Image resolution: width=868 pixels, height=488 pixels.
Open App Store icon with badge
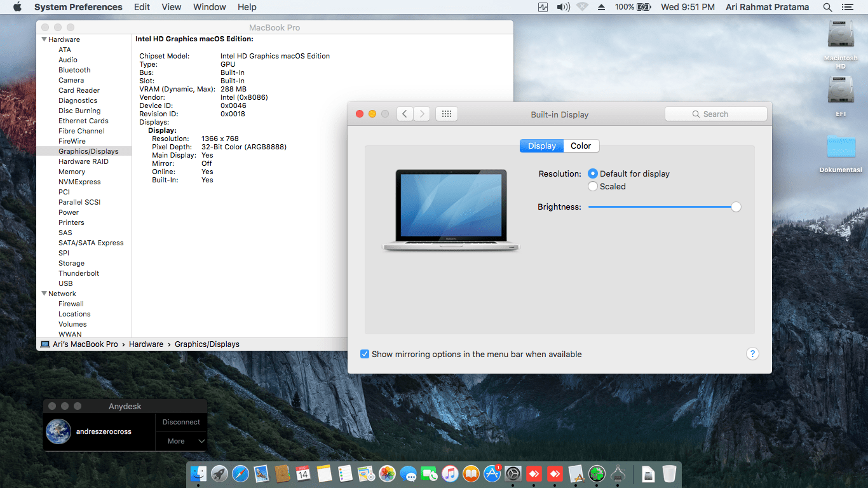point(492,473)
